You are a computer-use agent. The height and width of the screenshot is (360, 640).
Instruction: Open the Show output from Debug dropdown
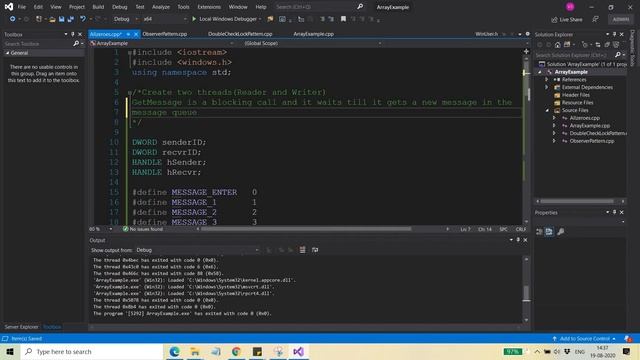coord(197,250)
